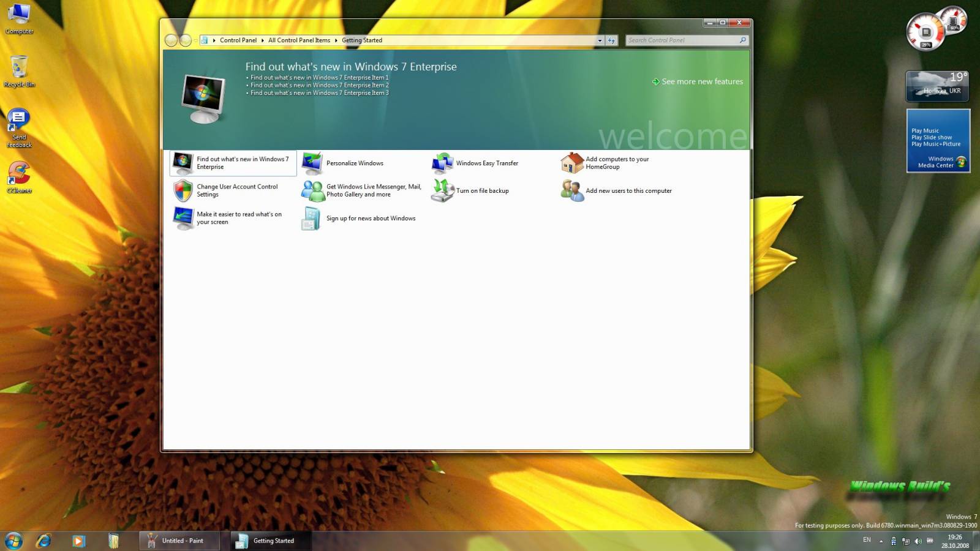This screenshot has height=551, width=980.
Task: Click 'Find out what's new in Windows 7 Enterprise Item 1'
Action: 319,78
